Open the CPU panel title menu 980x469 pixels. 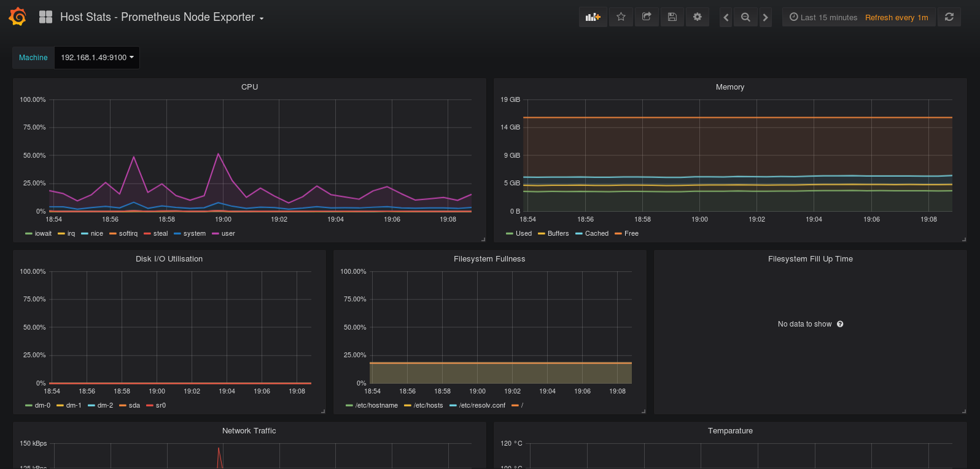[x=249, y=87]
